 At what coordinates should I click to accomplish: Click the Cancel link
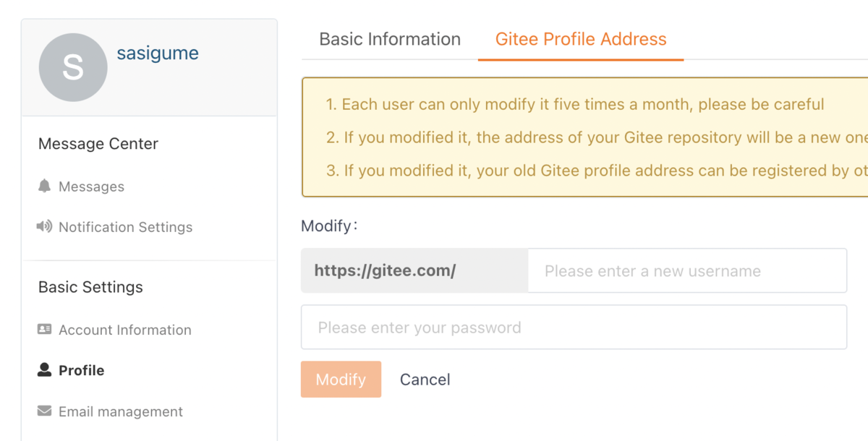point(425,380)
